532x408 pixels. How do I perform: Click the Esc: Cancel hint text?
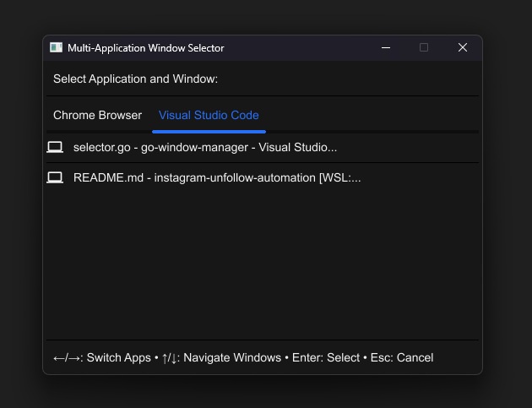[402, 358]
